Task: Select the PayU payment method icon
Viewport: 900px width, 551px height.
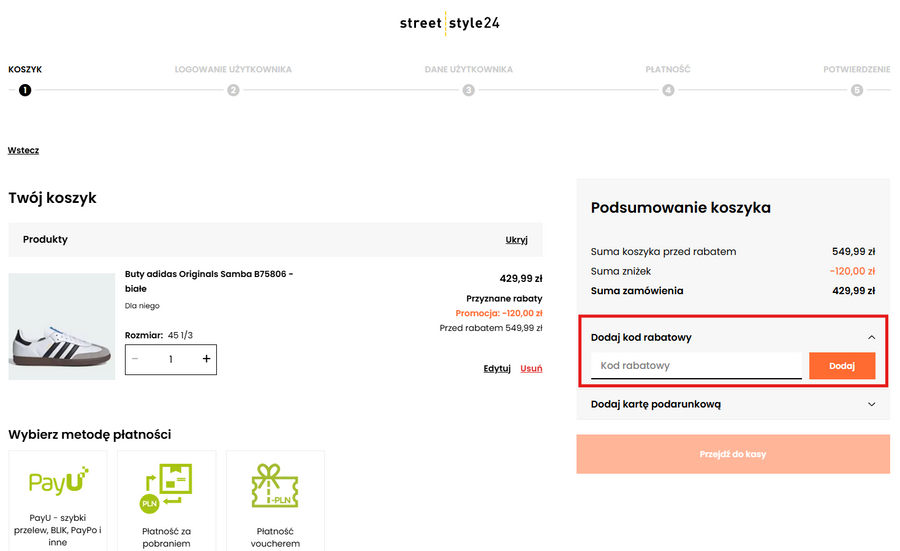Action: tap(58, 484)
